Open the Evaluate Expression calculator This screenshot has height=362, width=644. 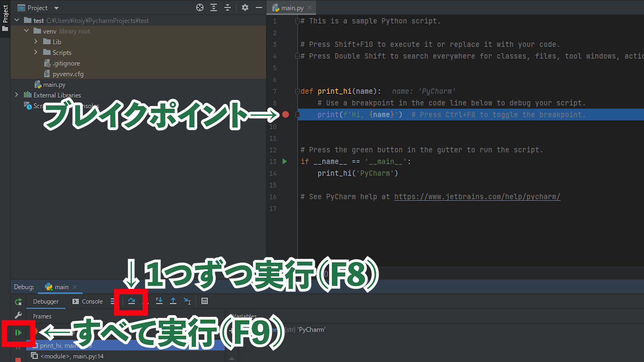pyautogui.click(x=205, y=301)
